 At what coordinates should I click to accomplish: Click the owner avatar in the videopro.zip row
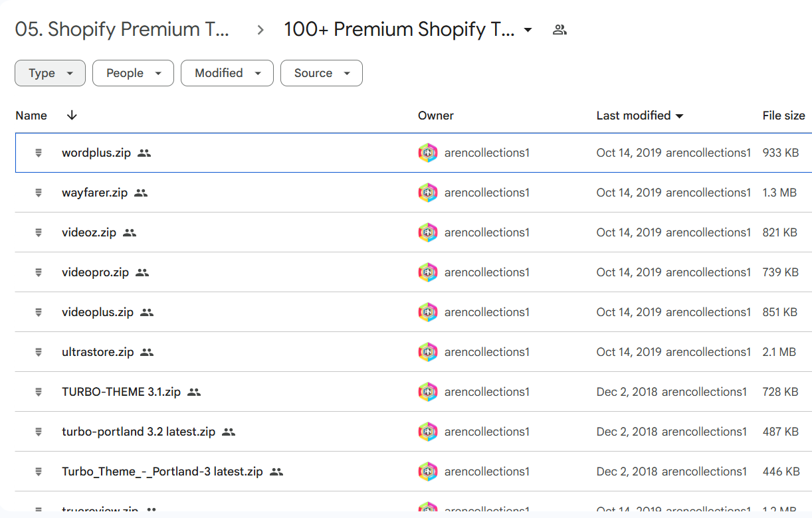click(428, 272)
